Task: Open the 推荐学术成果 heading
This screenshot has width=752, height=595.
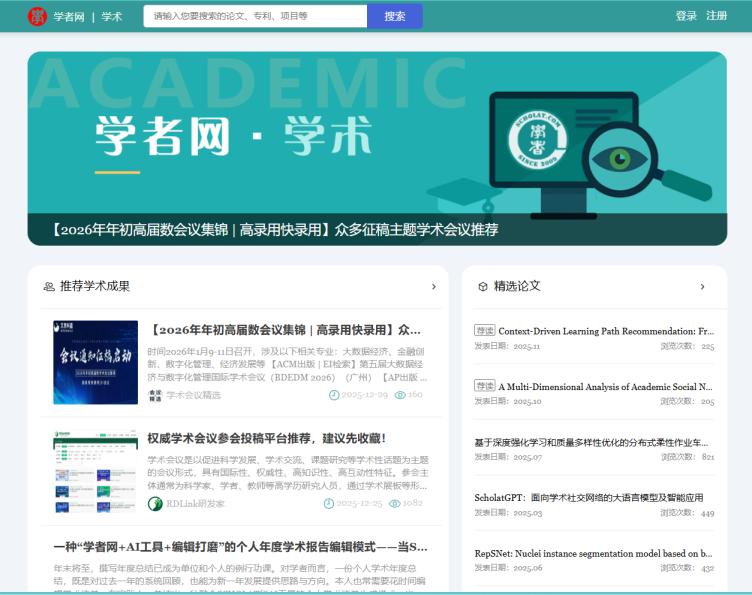Action: pyautogui.click(x=94, y=286)
